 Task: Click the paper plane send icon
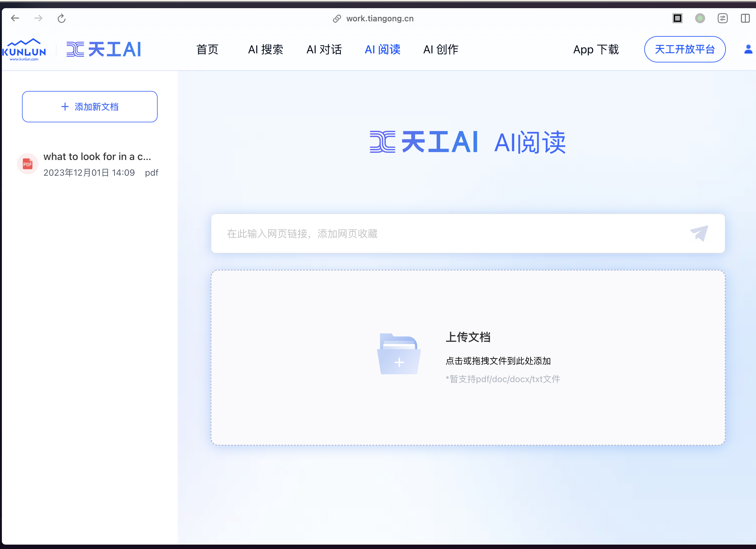pyautogui.click(x=699, y=233)
